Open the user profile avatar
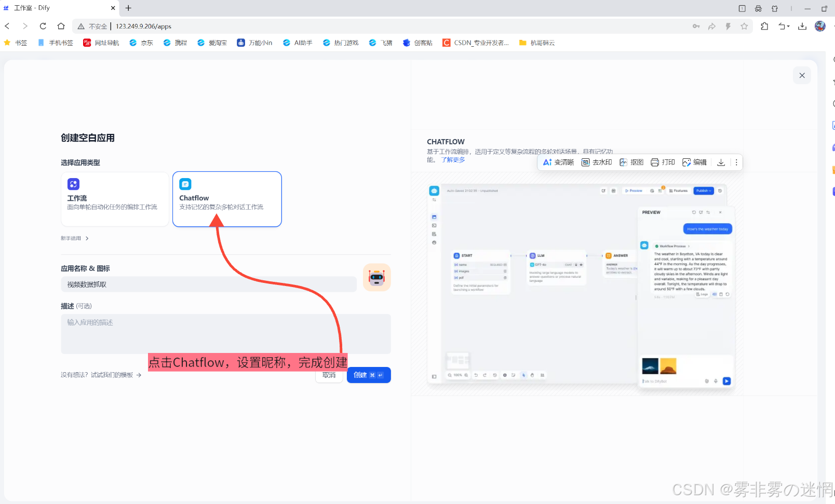 [820, 26]
